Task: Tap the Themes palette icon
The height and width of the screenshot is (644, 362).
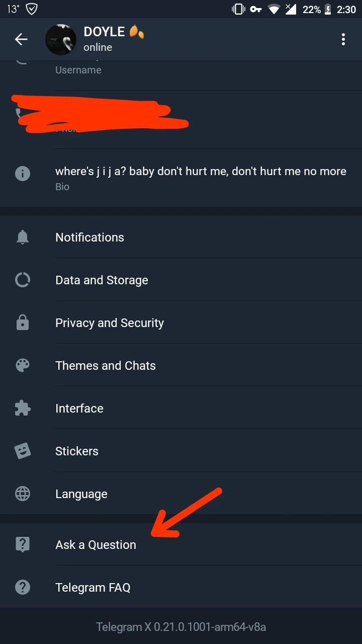Action: [23, 366]
